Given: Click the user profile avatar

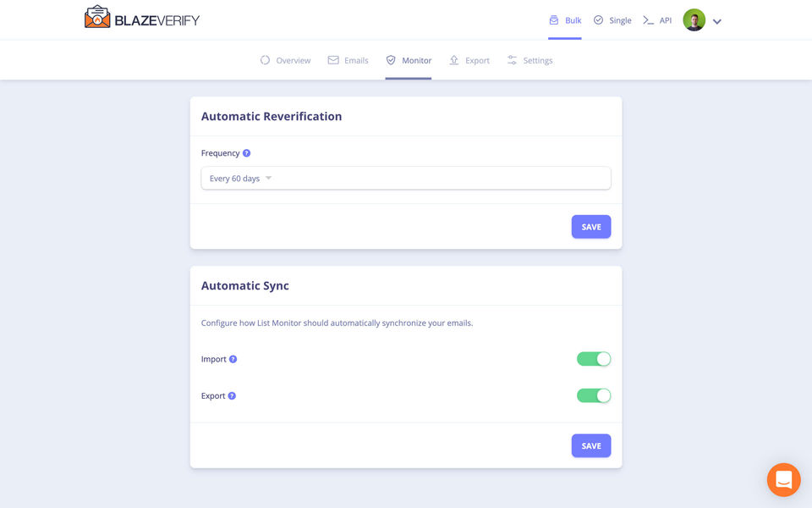Looking at the screenshot, I should pyautogui.click(x=694, y=20).
